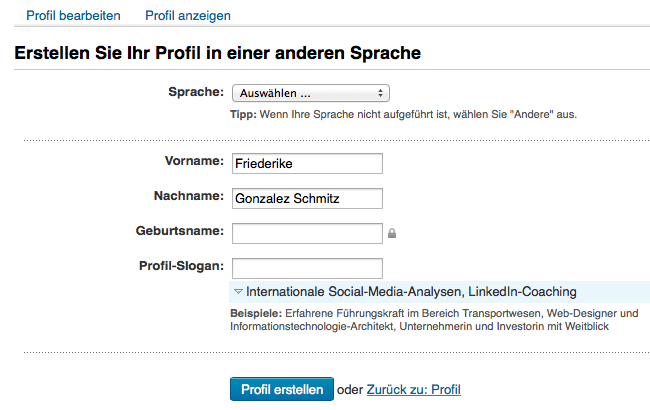
Task: Open the Profil bearbeiten tab
Action: coord(73,16)
